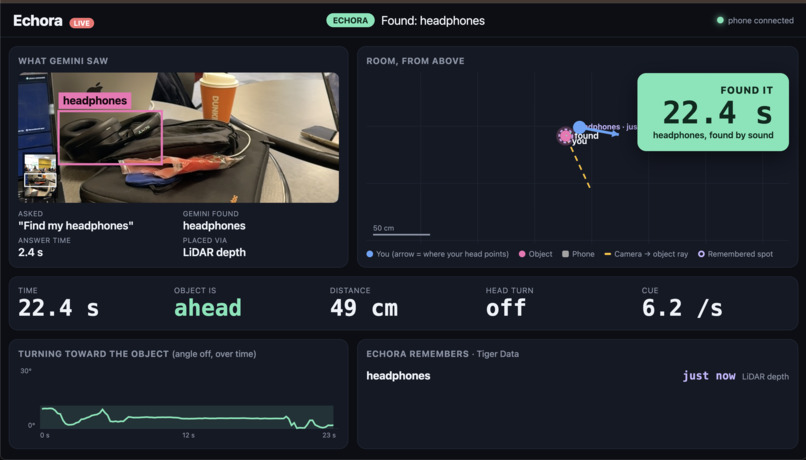Click the green ECHORA status pill
Screen dimensions: 806x460
point(350,21)
